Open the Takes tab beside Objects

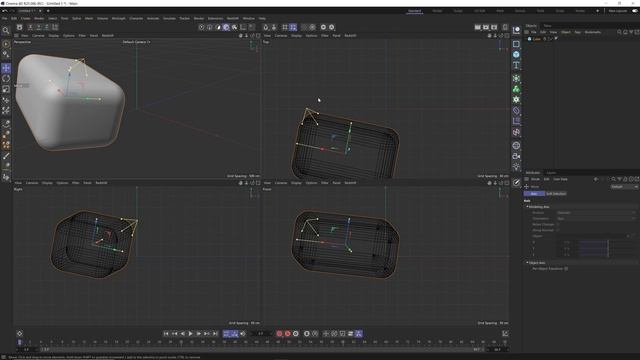click(x=547, y=26)
